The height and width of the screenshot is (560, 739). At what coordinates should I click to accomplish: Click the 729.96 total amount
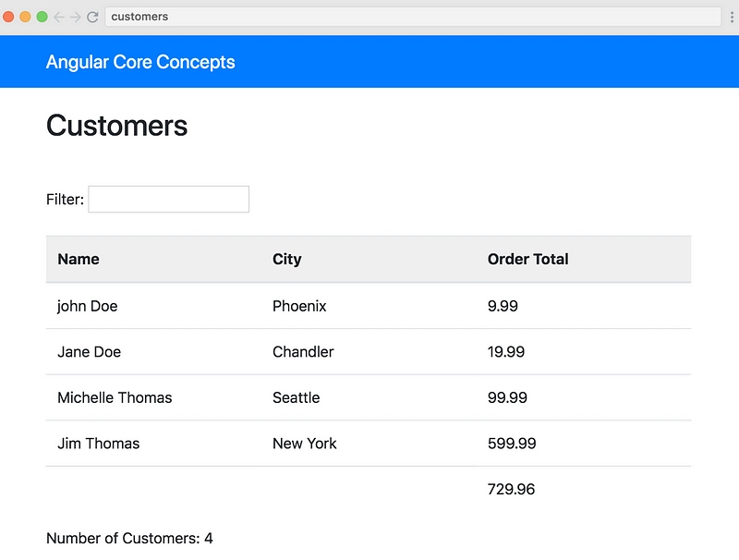511,489
